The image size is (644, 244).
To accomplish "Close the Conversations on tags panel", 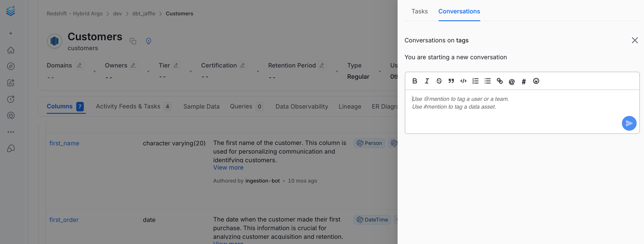I will (634, 40).
